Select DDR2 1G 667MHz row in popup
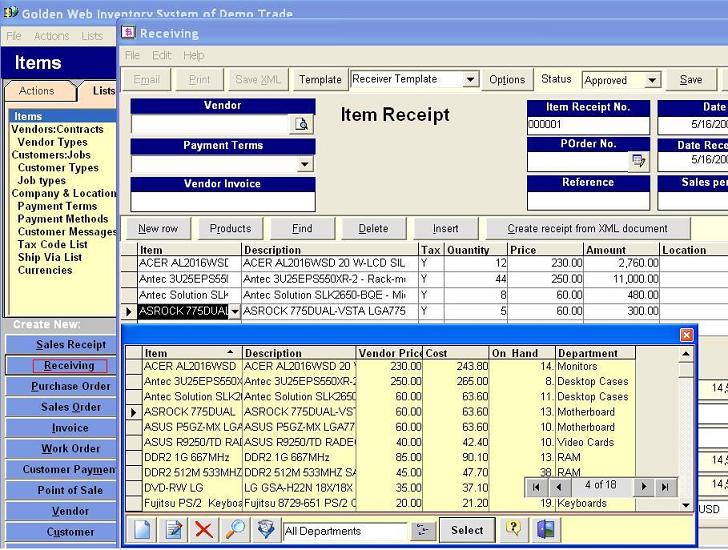The width and height of the screenshot is (728, 550). click(x=381, y=458)
